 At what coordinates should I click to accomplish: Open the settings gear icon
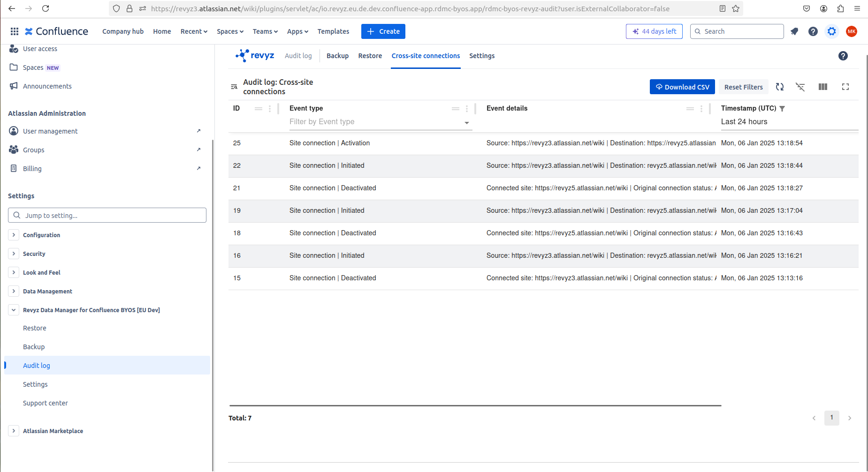coord(832,31)
